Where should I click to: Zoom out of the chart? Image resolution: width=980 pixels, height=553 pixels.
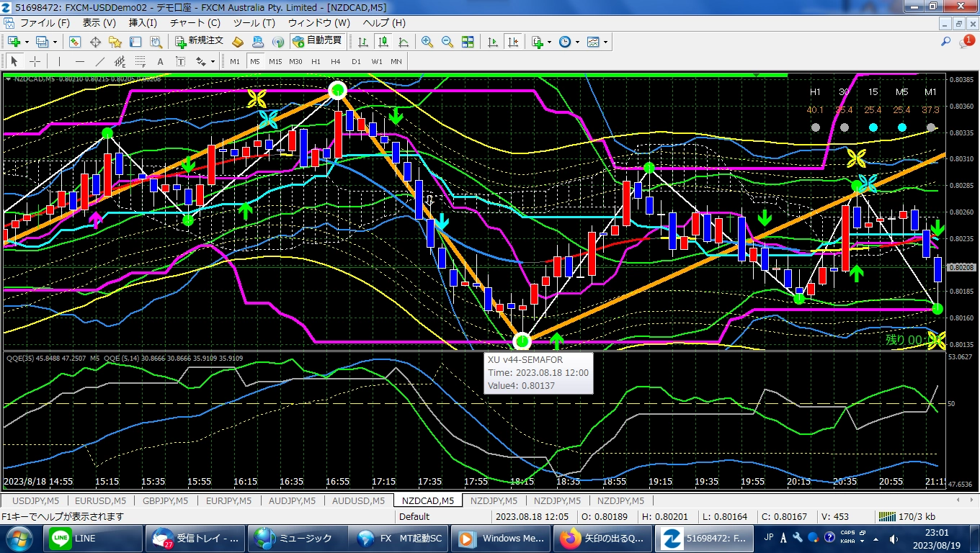pyautogui.click(x=447, y=42)
